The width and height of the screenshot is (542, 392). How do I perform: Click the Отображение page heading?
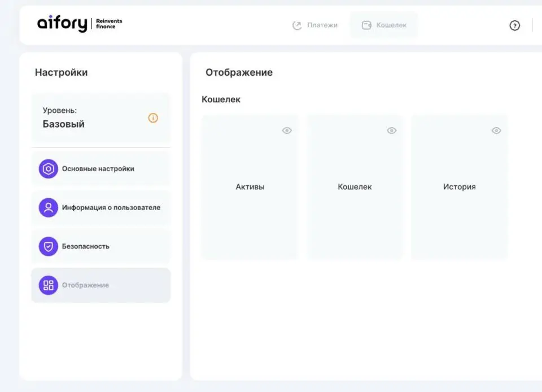click(239, 72)
